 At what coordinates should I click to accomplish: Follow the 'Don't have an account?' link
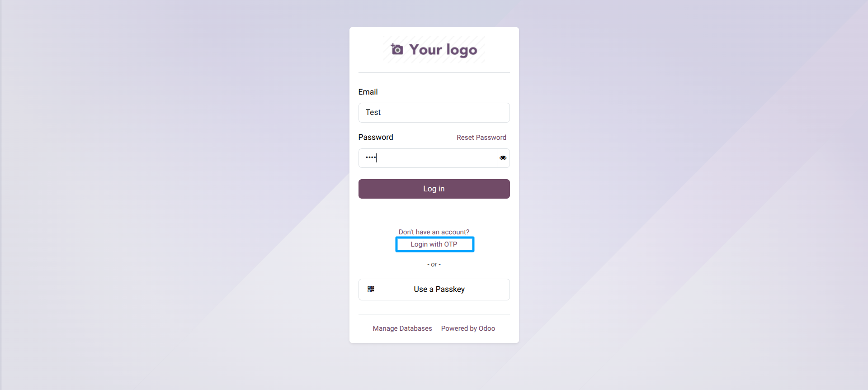point(434,232)
